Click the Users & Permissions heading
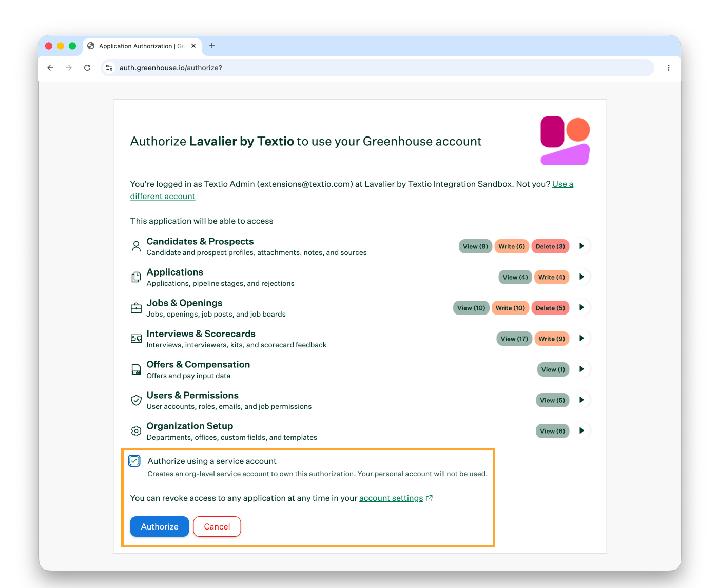Viewport: 719px width, 588px height. tap(193, 395)
